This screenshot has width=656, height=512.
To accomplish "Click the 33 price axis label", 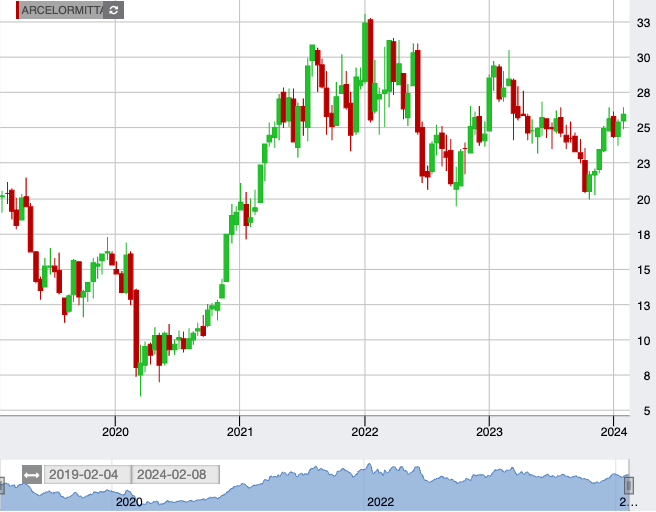I will pos(643,23).
